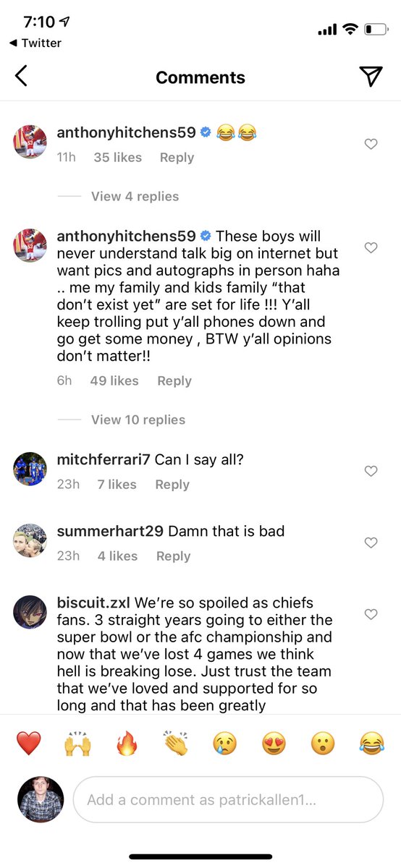Insert the red heart emoji reaction
This screenshot has height=868, width=401.
click(29, 743)
